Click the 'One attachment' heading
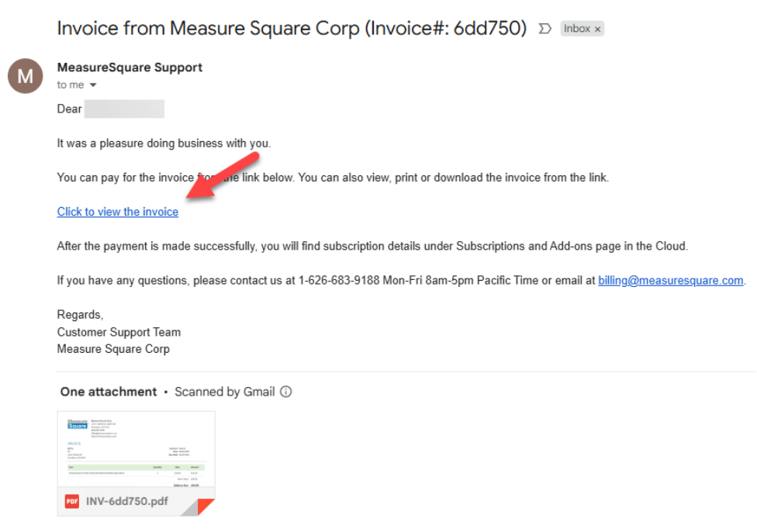This screenshot has height=532, width=757. click(x=108, y=392)
